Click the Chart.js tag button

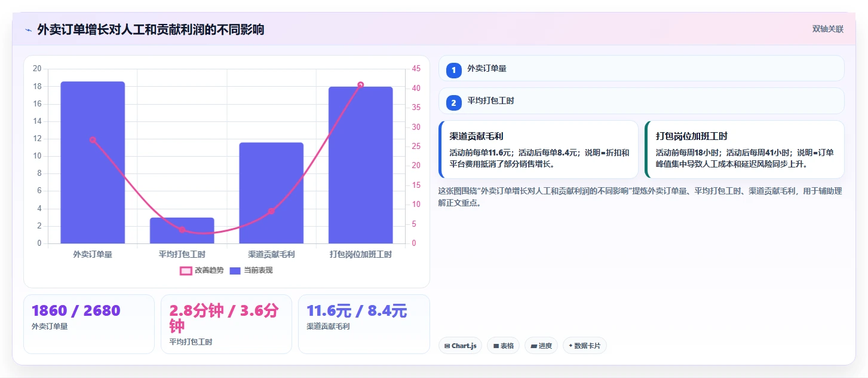pos(460,346)
